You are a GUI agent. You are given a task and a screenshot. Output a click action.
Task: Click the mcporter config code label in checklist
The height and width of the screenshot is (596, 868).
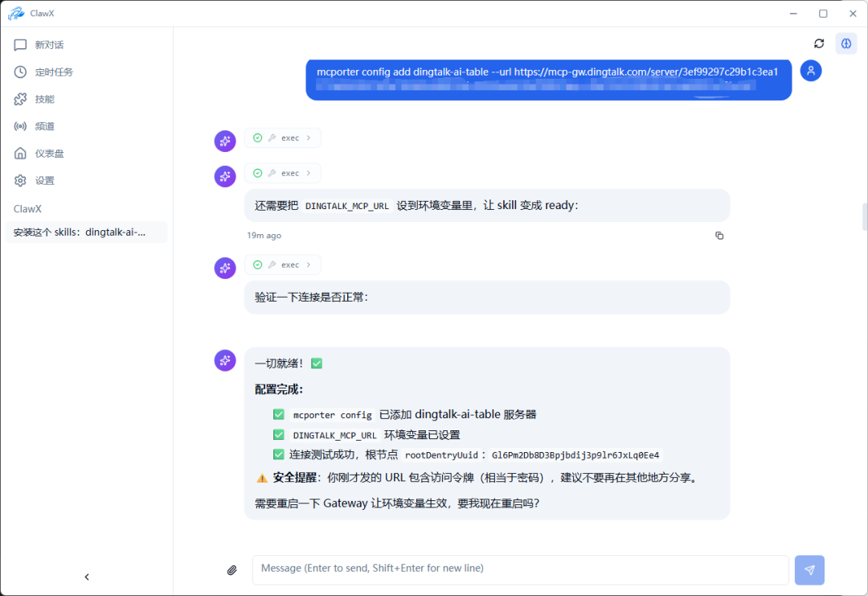pos(332,415)
